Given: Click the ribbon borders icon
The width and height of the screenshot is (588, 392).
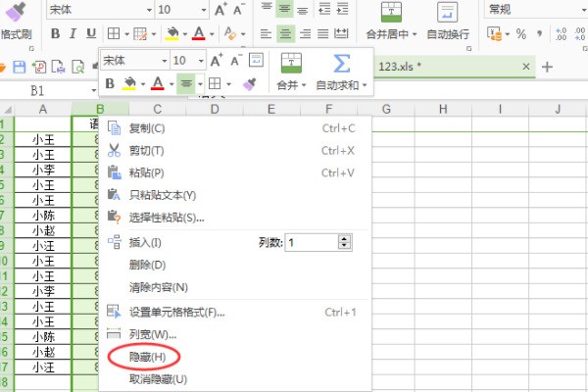Looking at the screenshot, I should [x=114, y=33].
